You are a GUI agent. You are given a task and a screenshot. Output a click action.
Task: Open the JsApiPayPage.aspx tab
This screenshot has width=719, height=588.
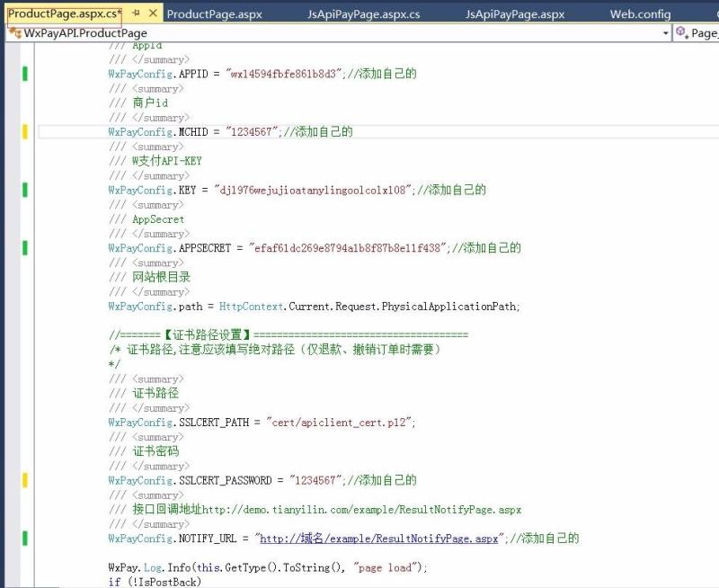[x=514, y=14]
